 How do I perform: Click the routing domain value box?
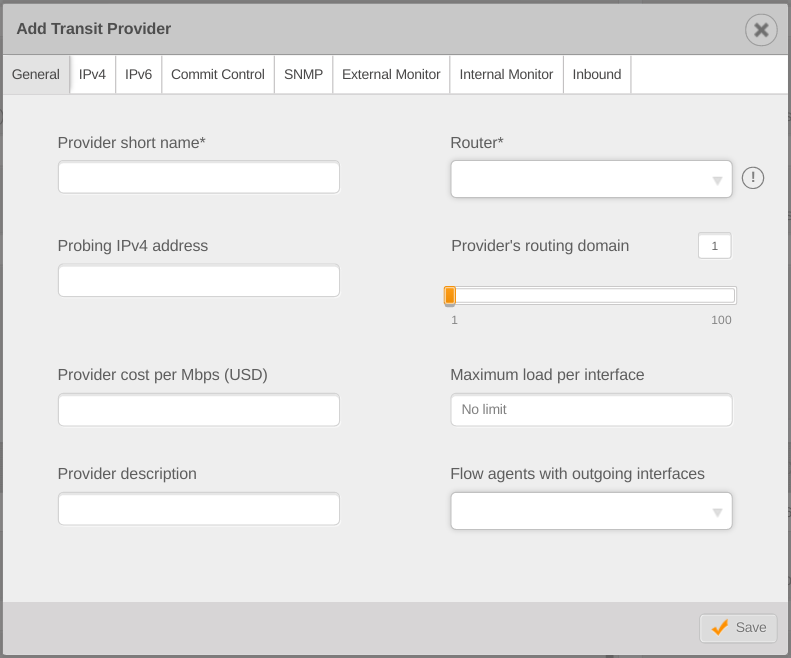[714, 246]
